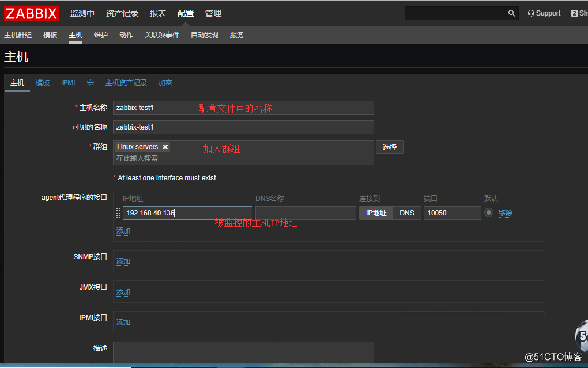Open the 资产记录 menu
The image size is (588, 368).
coord(122,13)
